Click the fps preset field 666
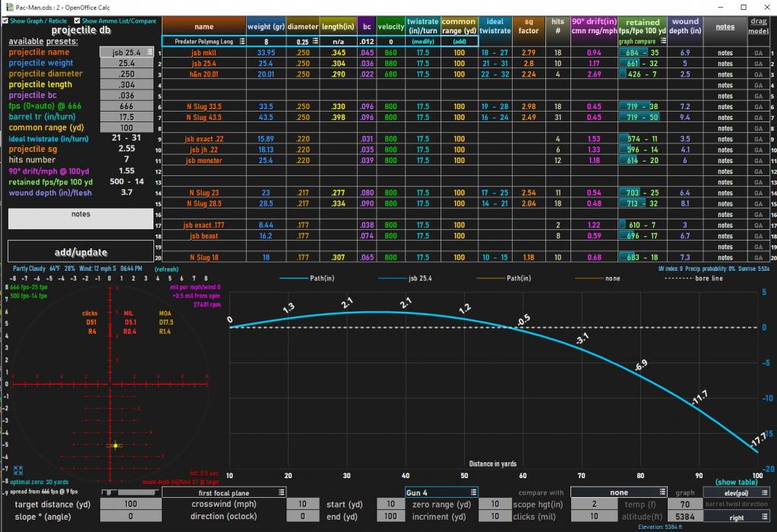This screenshot has width=777, height=532. coord(127,106)
